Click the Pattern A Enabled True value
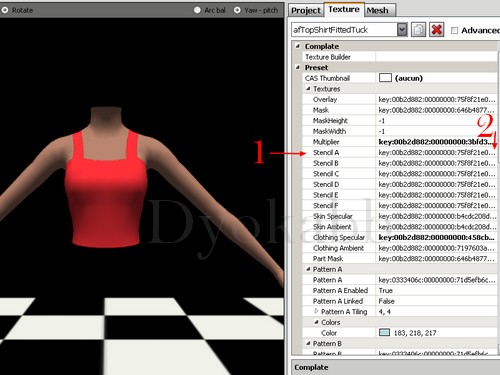The width and height of the screenshot is (500, 375). tap(436, 290)
